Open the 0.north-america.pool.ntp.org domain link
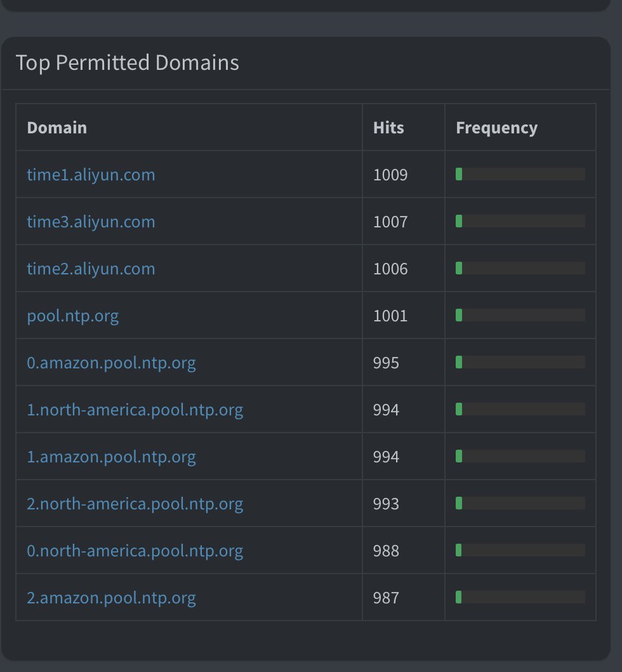This screenshot has height=672, width=622. tap(135, 551)
